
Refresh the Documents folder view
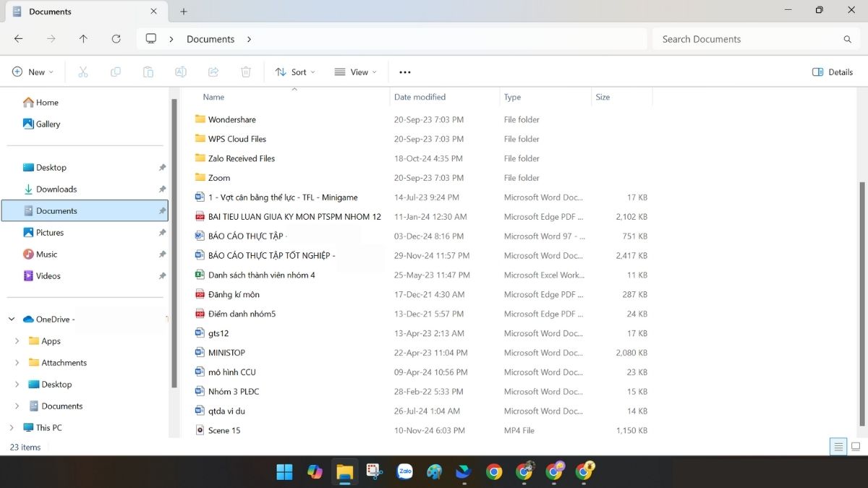(x=116, y=39)
